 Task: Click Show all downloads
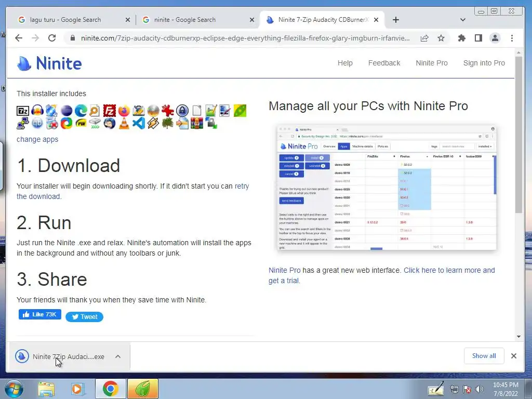click(484, 356)
